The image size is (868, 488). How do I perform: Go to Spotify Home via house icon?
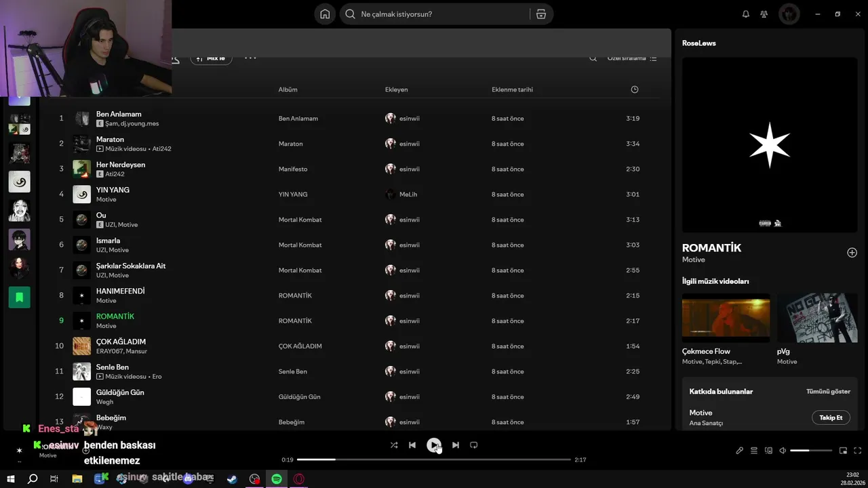tap(325, 14)
